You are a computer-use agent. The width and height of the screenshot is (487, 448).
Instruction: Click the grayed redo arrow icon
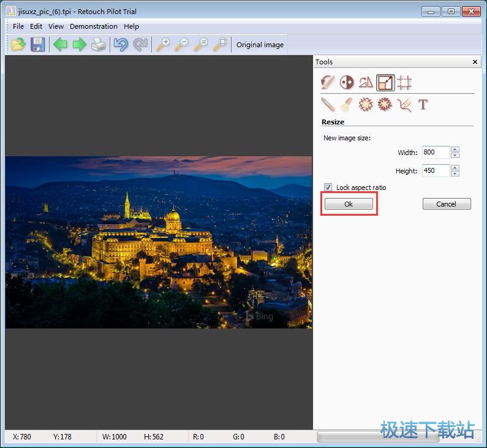140,45
